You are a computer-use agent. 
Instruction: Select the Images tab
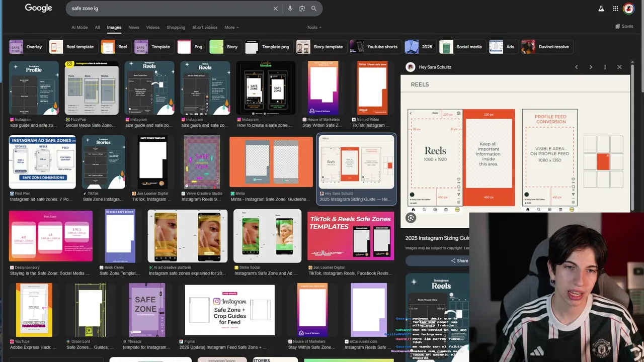coord(114,27)
